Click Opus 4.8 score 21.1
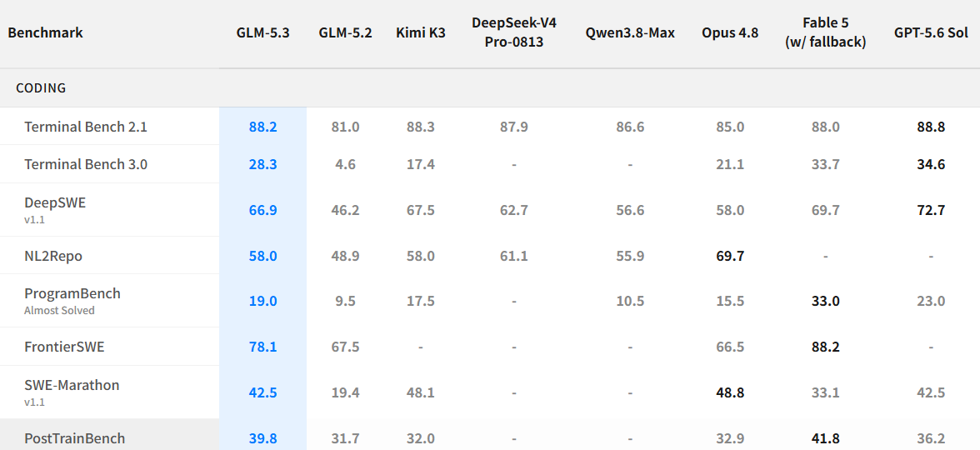The width and height of the screenshot is (980, 450). [730, 164]
